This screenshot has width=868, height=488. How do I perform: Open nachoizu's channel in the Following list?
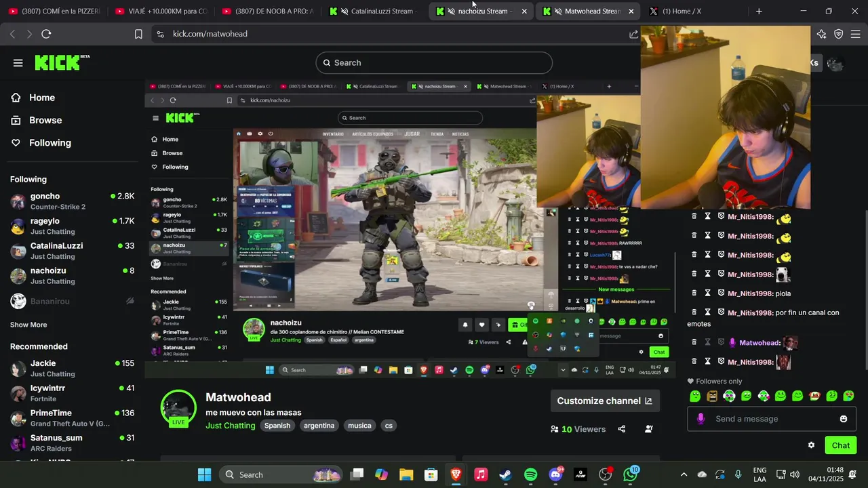pos(73,275)
